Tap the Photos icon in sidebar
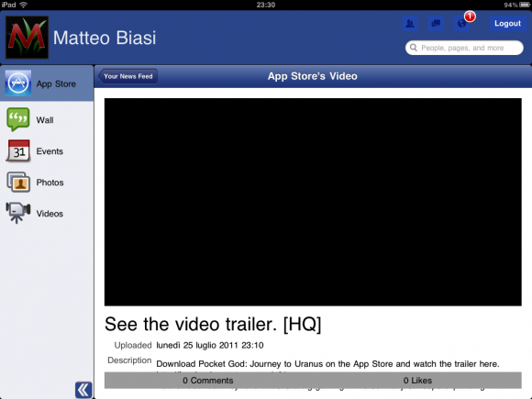 [x=18, y=182]
